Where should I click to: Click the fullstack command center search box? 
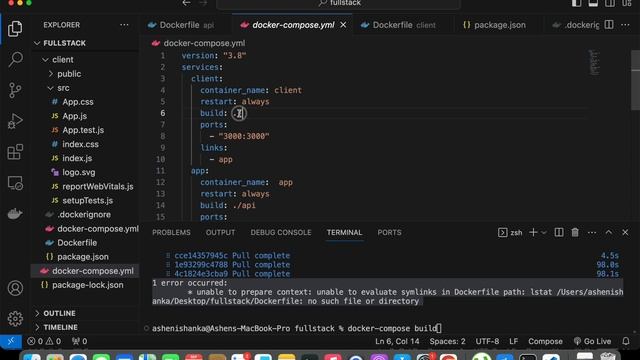(339, 3)
